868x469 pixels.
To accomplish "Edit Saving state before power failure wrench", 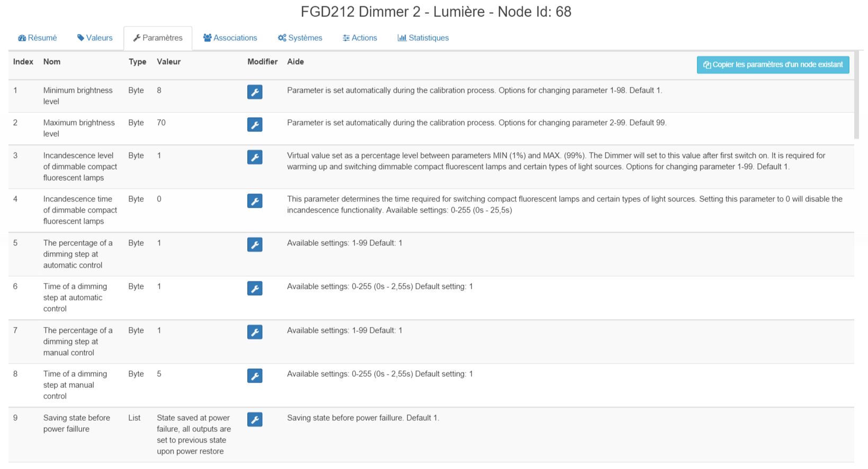I will point(255,420).
